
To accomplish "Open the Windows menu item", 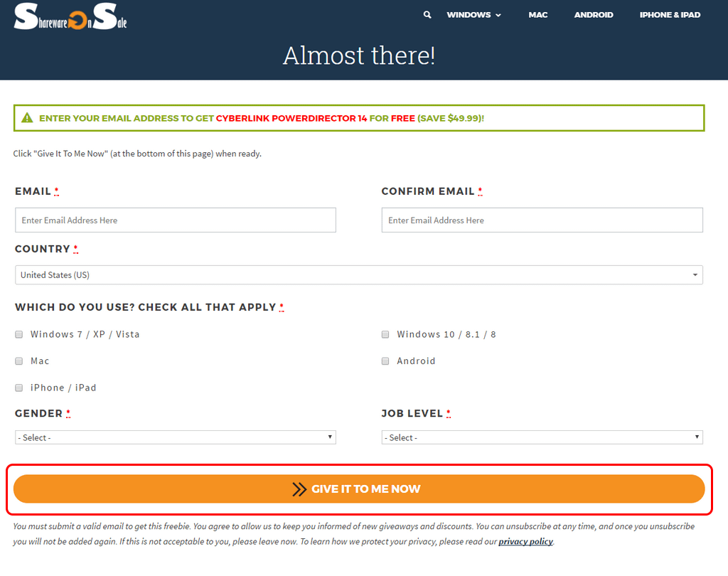I will [469, 15].
